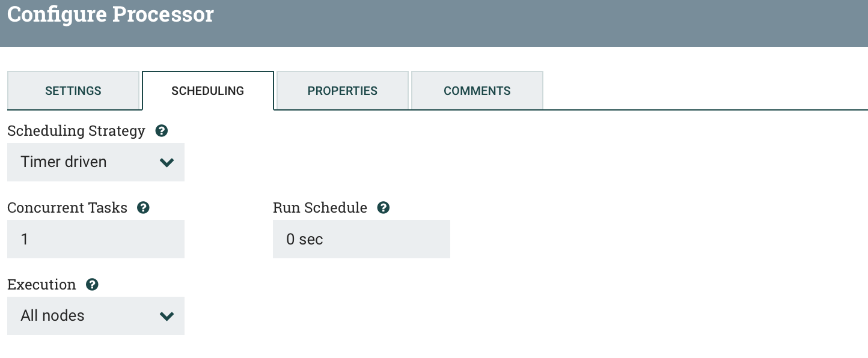Click the chevron arrow beside All nodes
Image resolution: width=868 pixels, height=358 pixels.
click(167, 316)
